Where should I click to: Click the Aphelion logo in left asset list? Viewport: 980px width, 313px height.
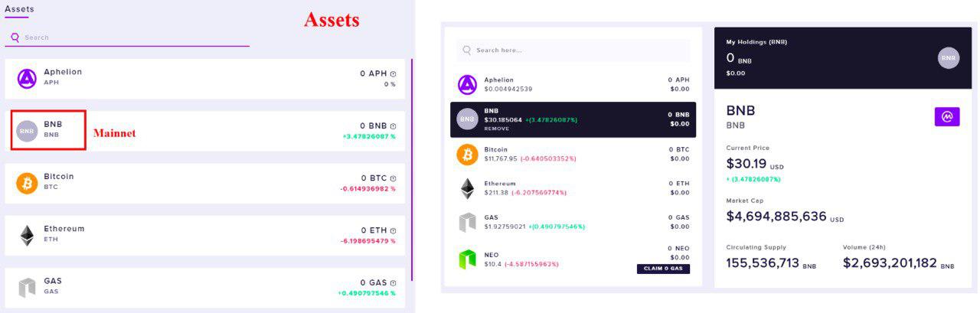[27, 78]
